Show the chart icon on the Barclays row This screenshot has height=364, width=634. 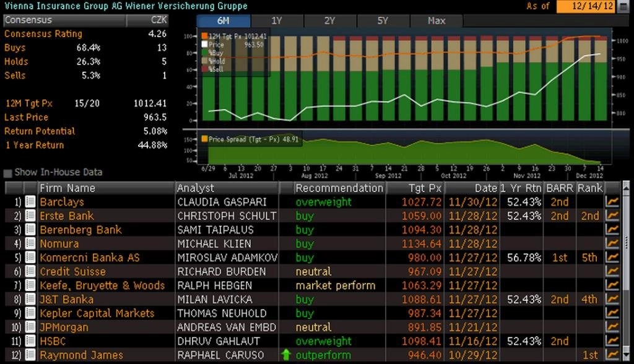(x=612, y=201)
